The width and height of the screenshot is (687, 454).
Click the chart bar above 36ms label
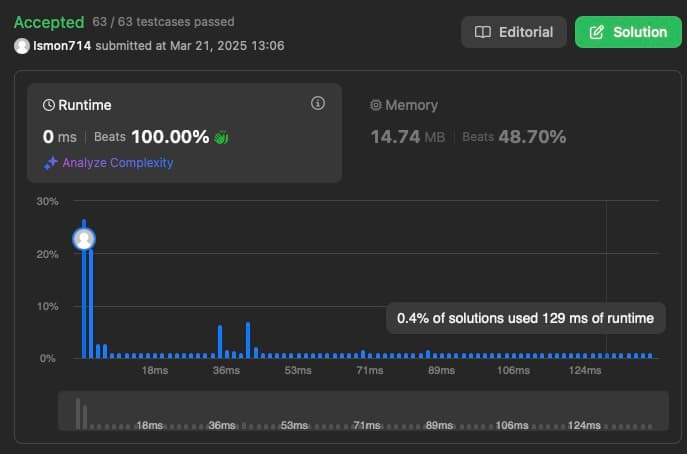click(x=220, y=342)
